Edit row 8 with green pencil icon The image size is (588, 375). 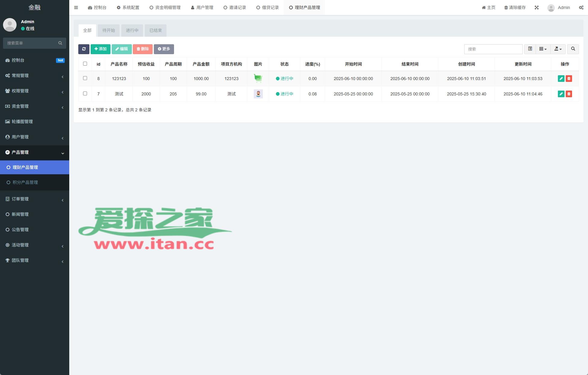pos(561,79)
